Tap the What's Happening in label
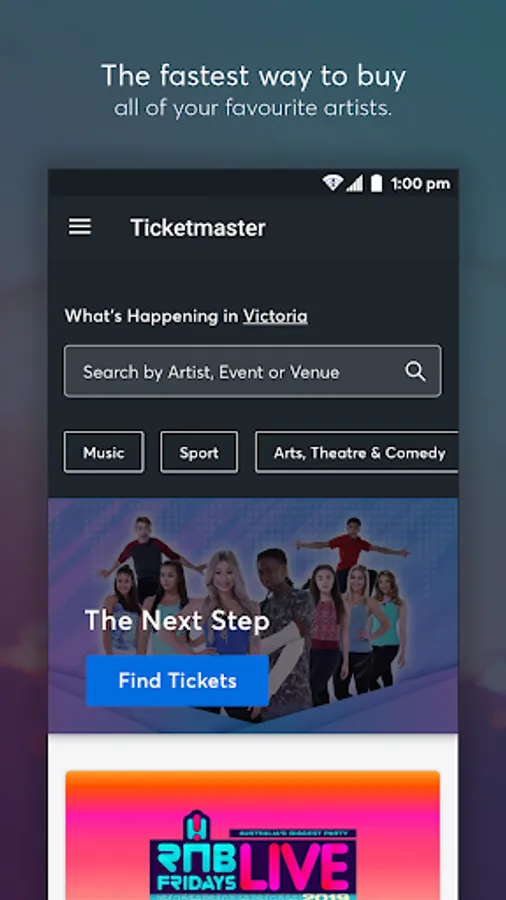Screen dimensions: 506x900 (x=151, y=316)
